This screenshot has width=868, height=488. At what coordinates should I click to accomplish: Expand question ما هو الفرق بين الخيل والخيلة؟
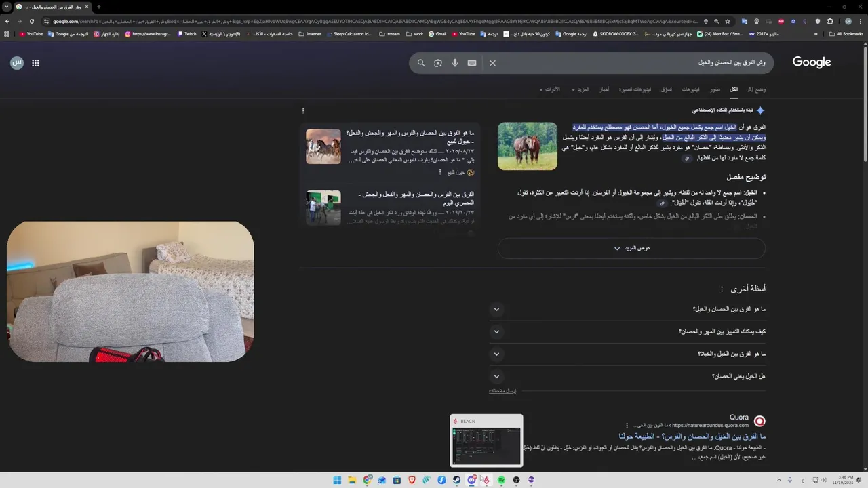(x=627, y=354)
